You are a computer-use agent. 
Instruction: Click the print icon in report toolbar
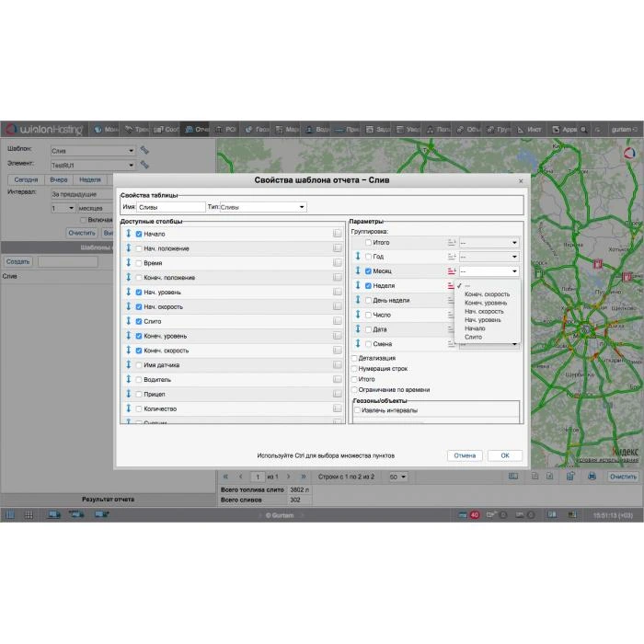click(x=592, y=477)
